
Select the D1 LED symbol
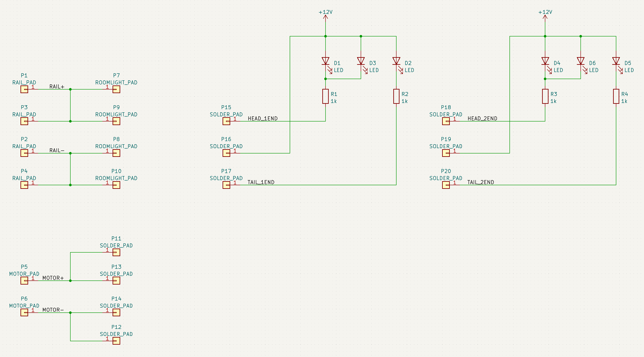coord(325,61)
